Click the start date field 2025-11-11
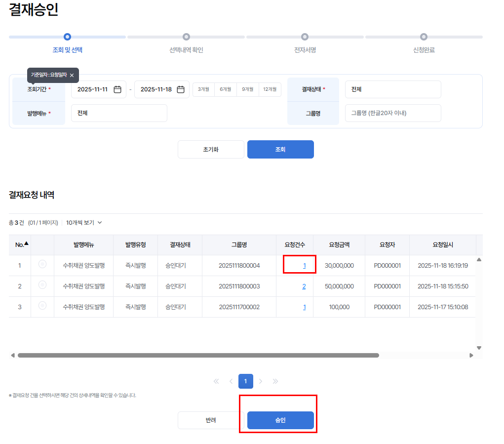 (99, 89)
